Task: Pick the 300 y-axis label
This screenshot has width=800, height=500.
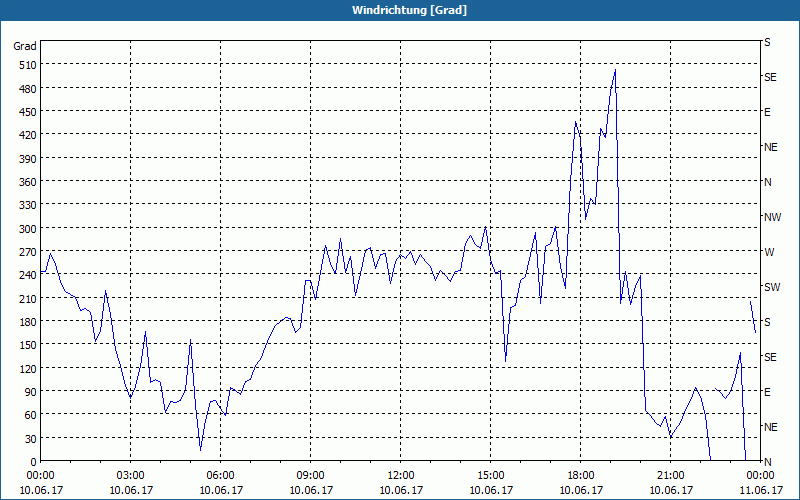Action: tap(28, 229)
